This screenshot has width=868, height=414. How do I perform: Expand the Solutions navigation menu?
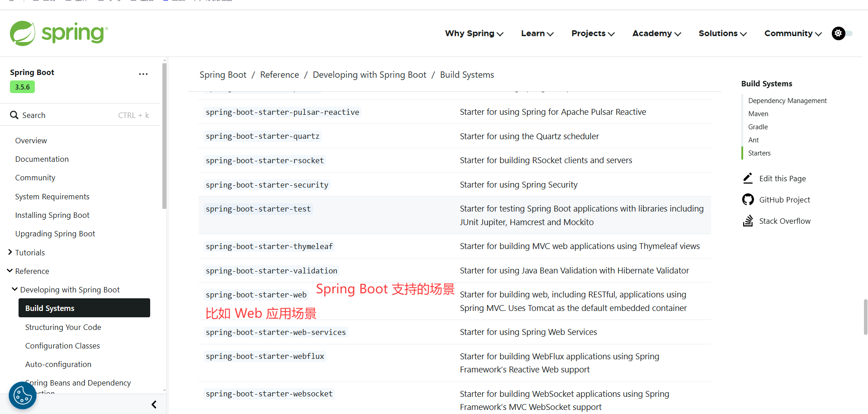(x=723, y=33)
